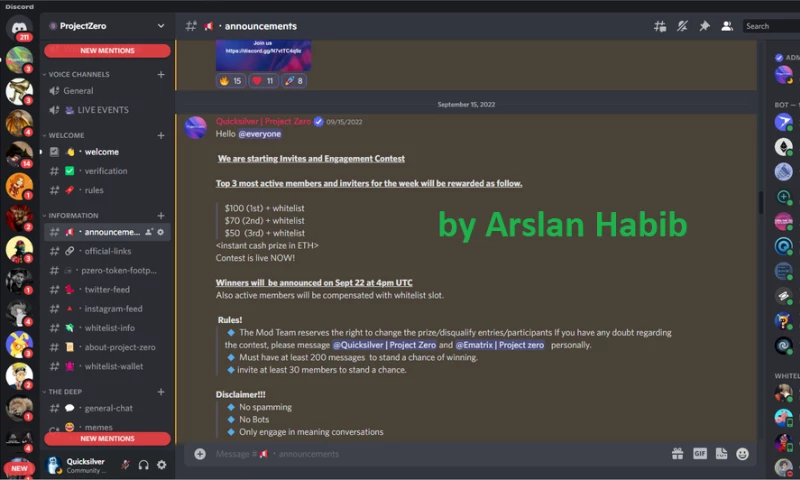Image resolution: width=800 pixels, height=480 pixels.
Task: Select the general-chat channel
Action: (108, 408)
